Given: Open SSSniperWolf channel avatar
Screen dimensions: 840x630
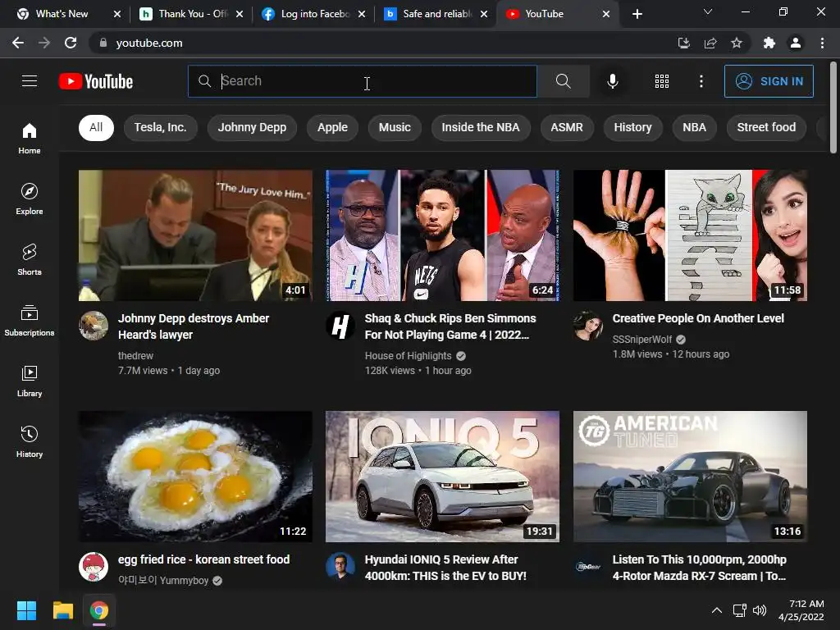Looking at the screenshot, I should point(587,325).
